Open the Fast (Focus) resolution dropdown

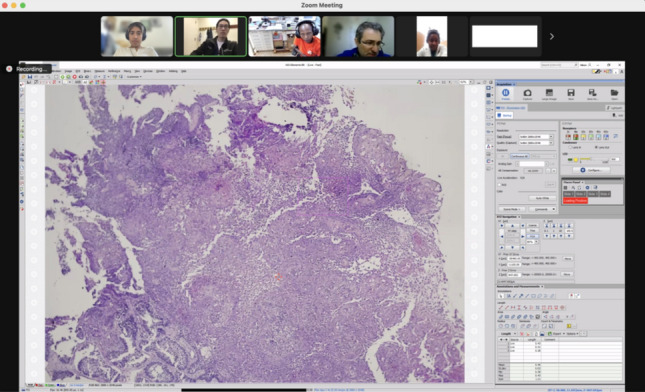tap(536, 137)
